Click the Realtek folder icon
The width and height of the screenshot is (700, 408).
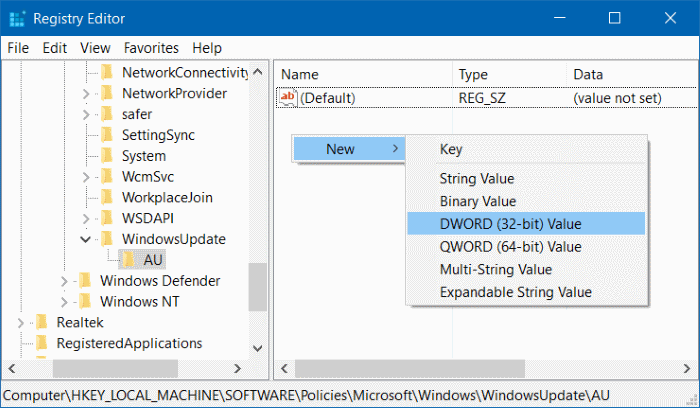pos(42,322)
